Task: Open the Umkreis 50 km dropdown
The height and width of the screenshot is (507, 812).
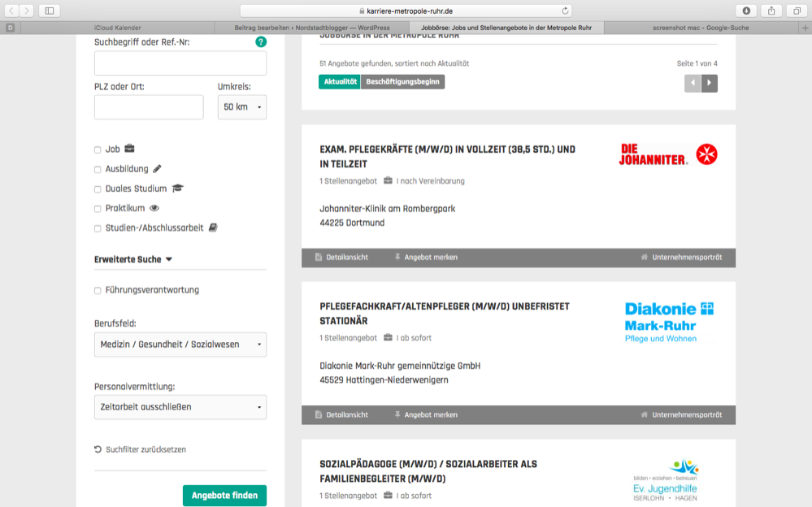Action: click(242, 107)
